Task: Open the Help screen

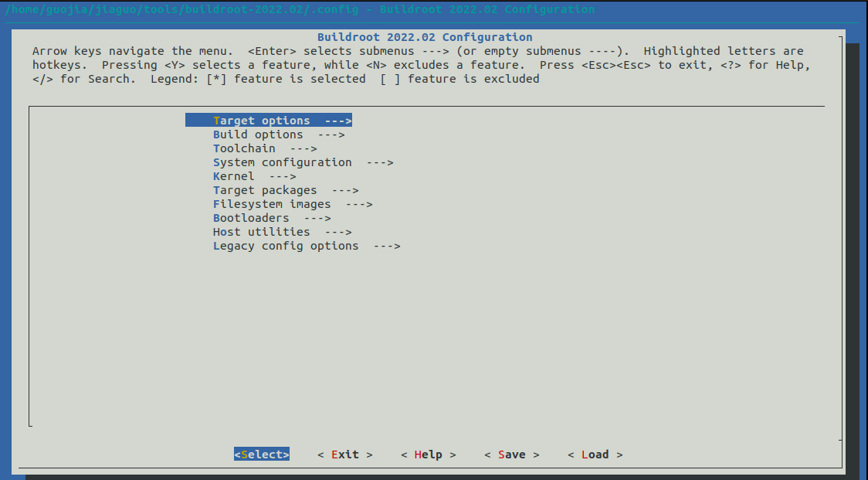Action: coord(428,454)
